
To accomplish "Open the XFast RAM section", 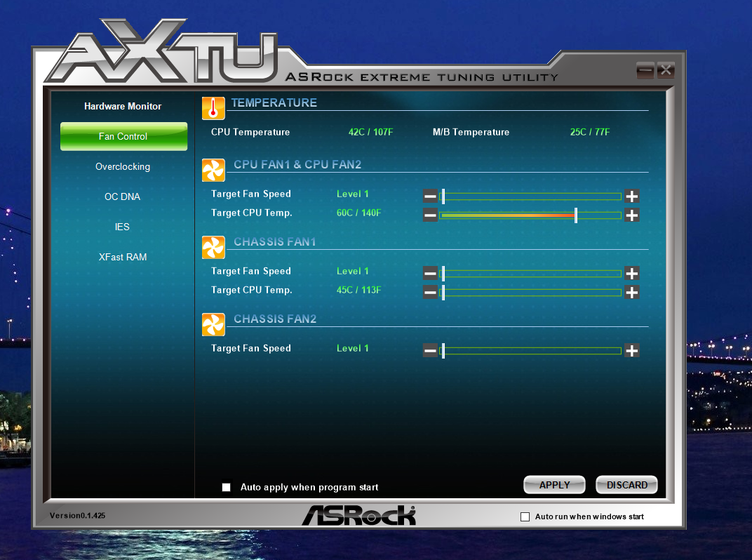I will pos(123,257).
